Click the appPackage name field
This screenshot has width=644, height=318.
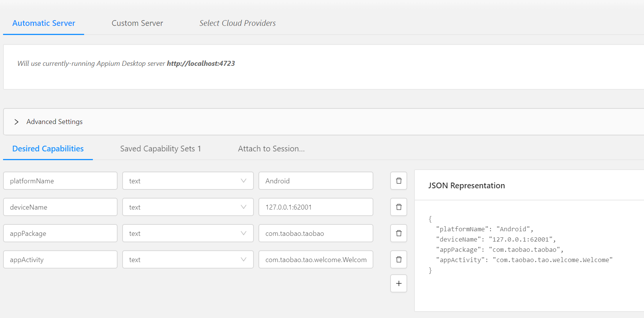(60, 233)
